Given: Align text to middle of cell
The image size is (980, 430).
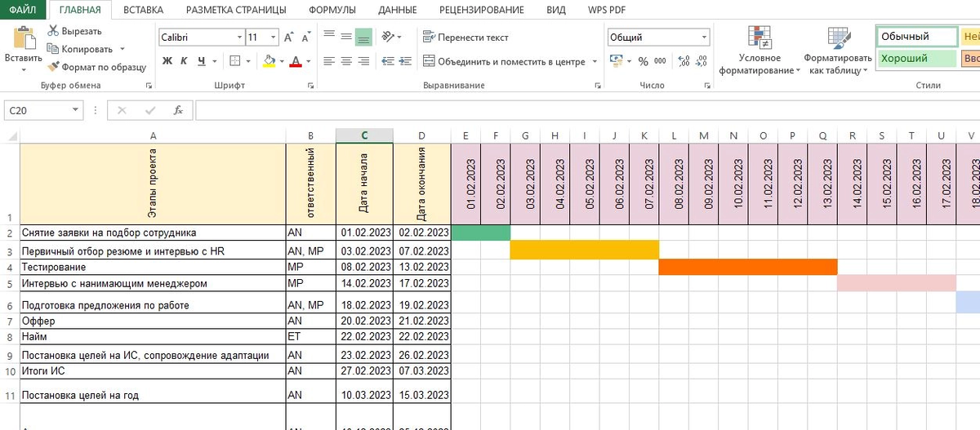Looking at the screenshot, I should point(346,36).
